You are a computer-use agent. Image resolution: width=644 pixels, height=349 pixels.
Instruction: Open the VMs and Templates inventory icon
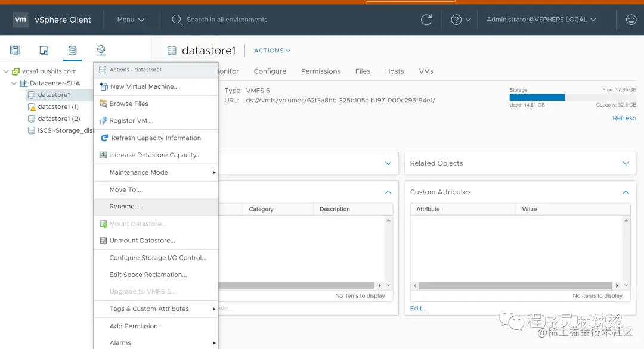44,51
